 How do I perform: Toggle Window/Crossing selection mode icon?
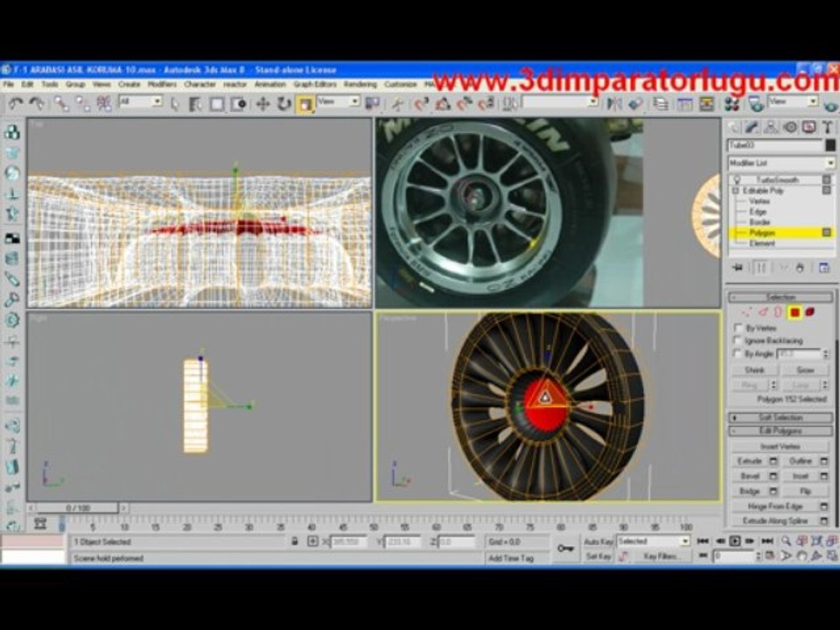[238, 103]
